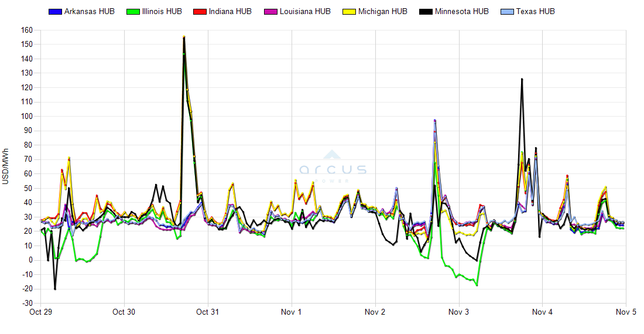Click the red Indiana HUB legend swatch
Viewport: 644px width, 334px height.
[199, 12]
